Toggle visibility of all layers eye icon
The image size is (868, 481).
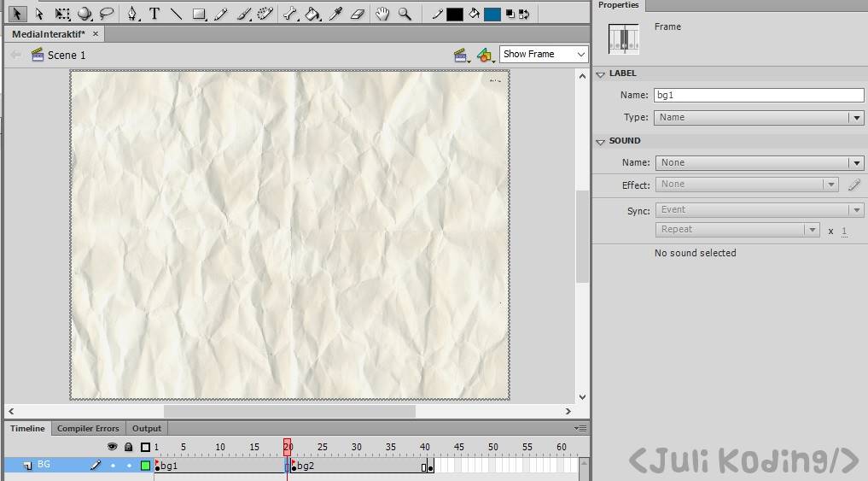click(x=112, y=447)
